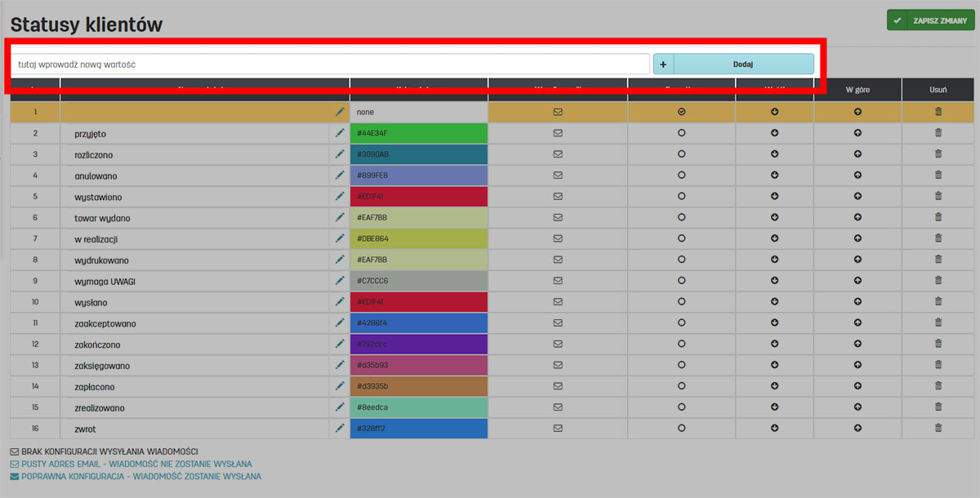Delete the anulowano status with trash icon
The width and height of the screenshot is (980, 498).
[x=938, y=175]
